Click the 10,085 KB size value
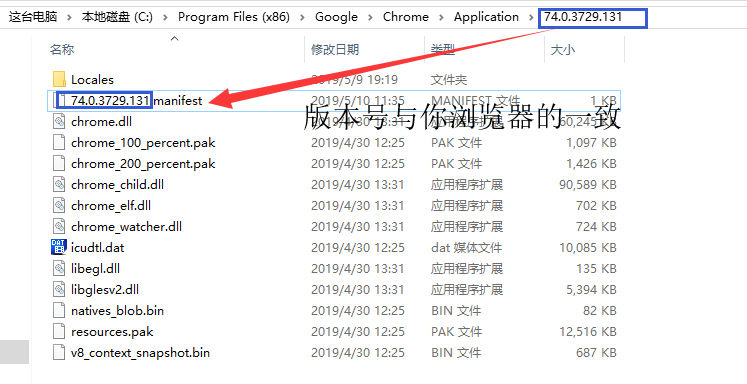 coord(588,247)
